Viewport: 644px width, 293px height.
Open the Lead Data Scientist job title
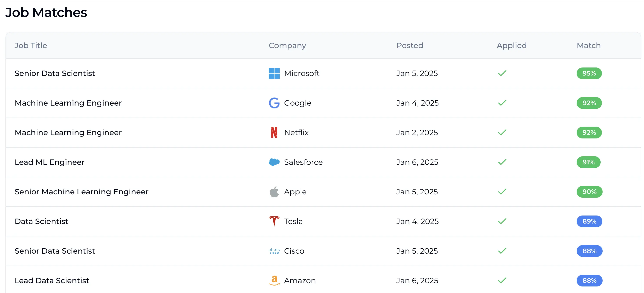click(x=52, y=281)
